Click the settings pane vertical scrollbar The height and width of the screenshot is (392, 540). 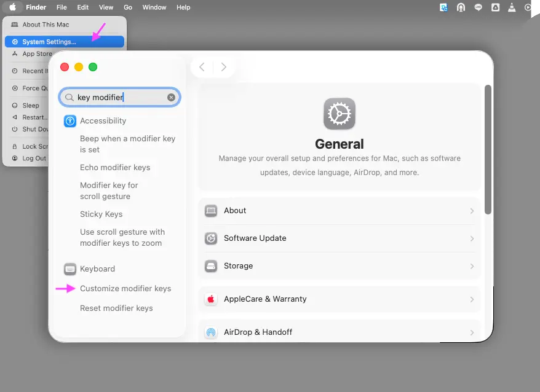point(488,149)
